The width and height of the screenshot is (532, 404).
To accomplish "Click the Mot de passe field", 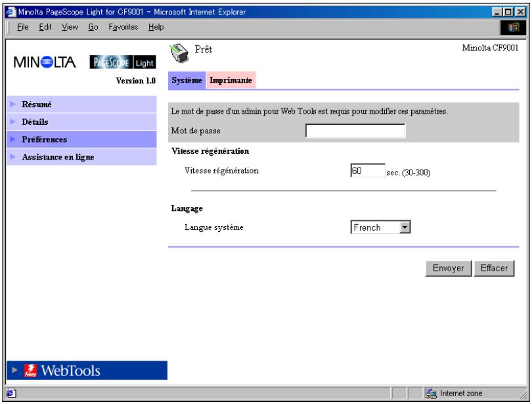I will (355, 131).
